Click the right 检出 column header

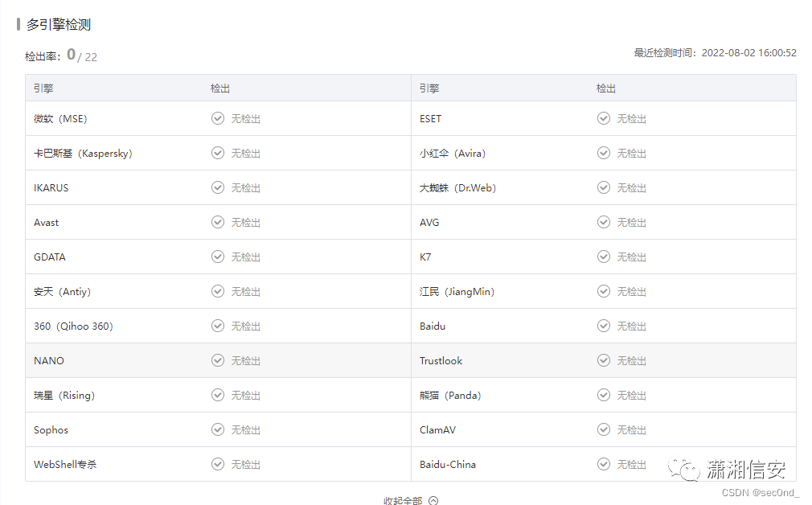tap(606, 88)
